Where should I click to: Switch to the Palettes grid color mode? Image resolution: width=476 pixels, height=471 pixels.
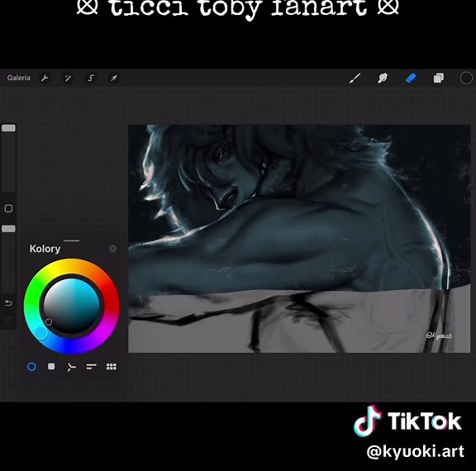111,367
